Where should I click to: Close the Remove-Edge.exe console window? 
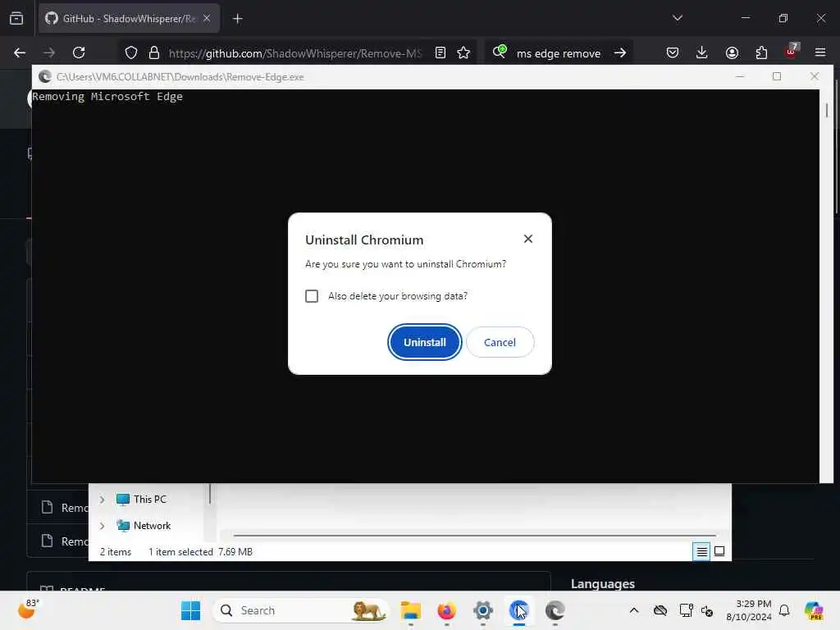[815, 76]
